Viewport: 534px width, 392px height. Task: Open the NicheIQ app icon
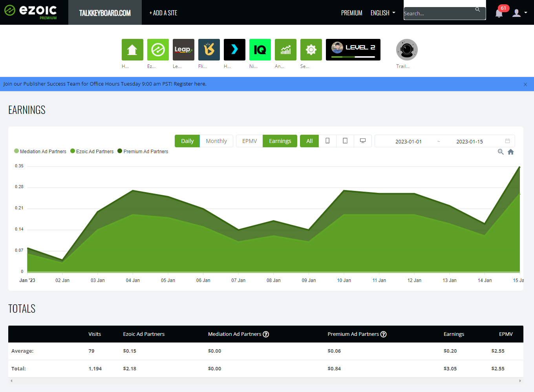pos(260,49)
